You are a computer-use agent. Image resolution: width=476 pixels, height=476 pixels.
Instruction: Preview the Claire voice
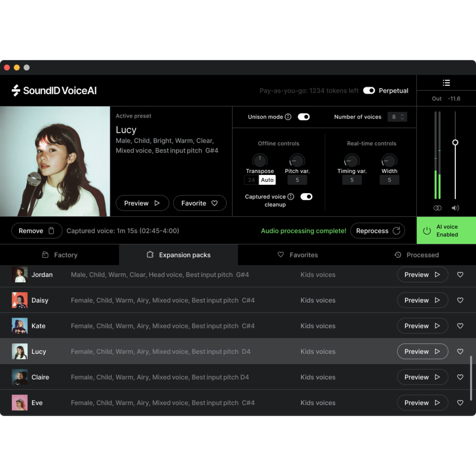tap(422, 377)
